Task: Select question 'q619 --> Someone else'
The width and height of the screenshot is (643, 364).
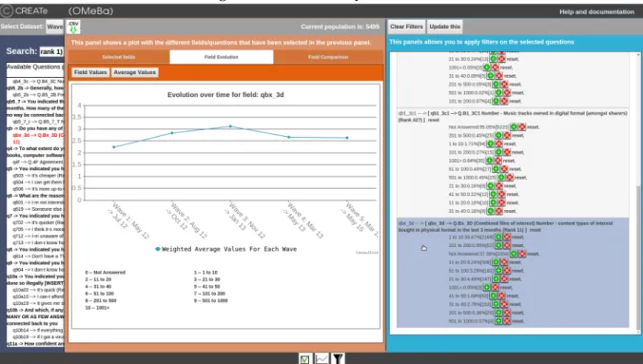Action: pos(38,209)
